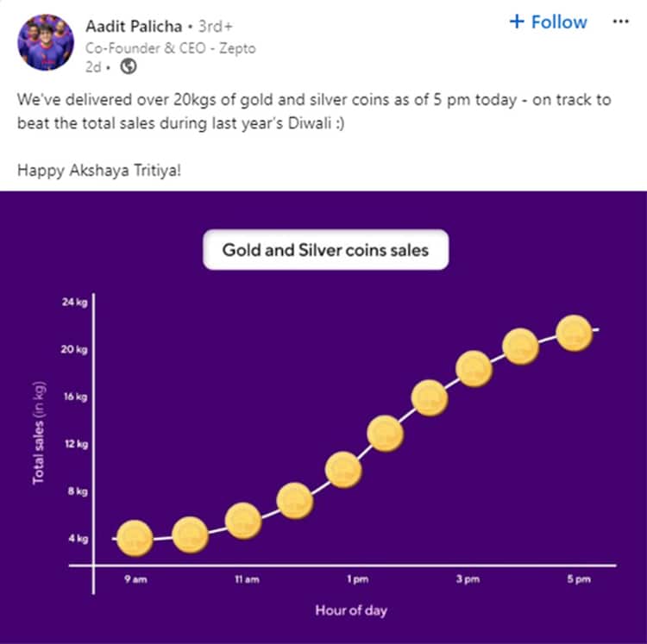The image size is (647, 644).
Task: Click the globe visibility icon
Action: 129,66
